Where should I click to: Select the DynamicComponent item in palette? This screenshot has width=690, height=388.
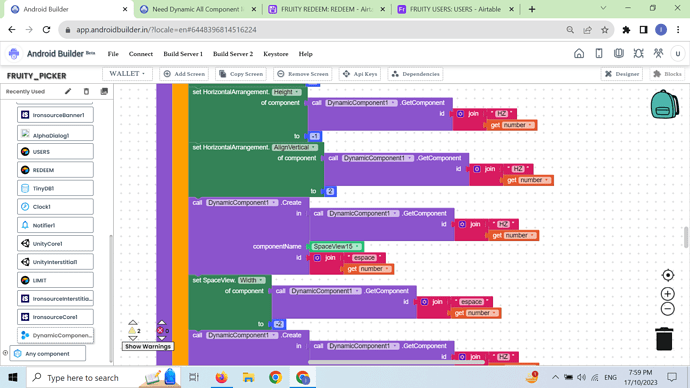tap(55, 335)
